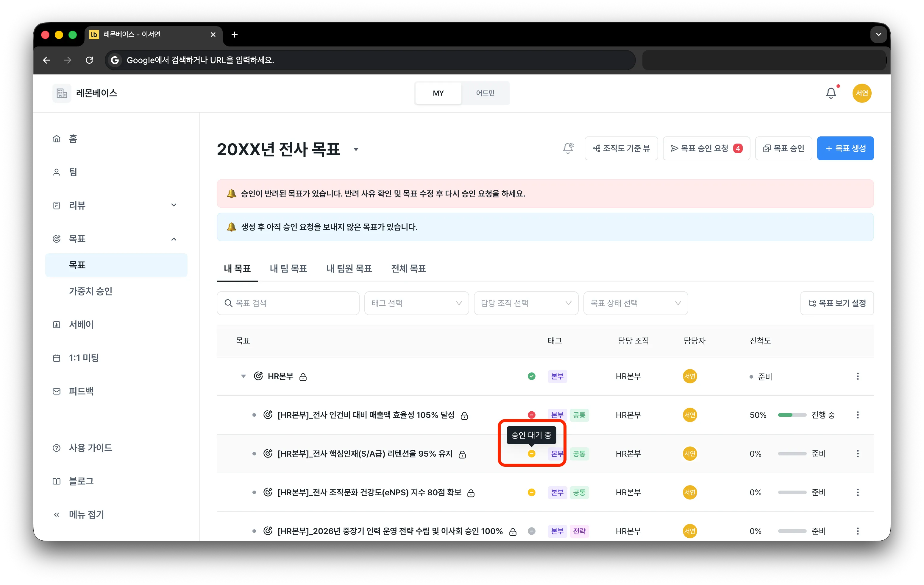This screenshot has height=585, width=924.
Task: Click the 목표 검색 search field
Action: (x=288, y=303)
